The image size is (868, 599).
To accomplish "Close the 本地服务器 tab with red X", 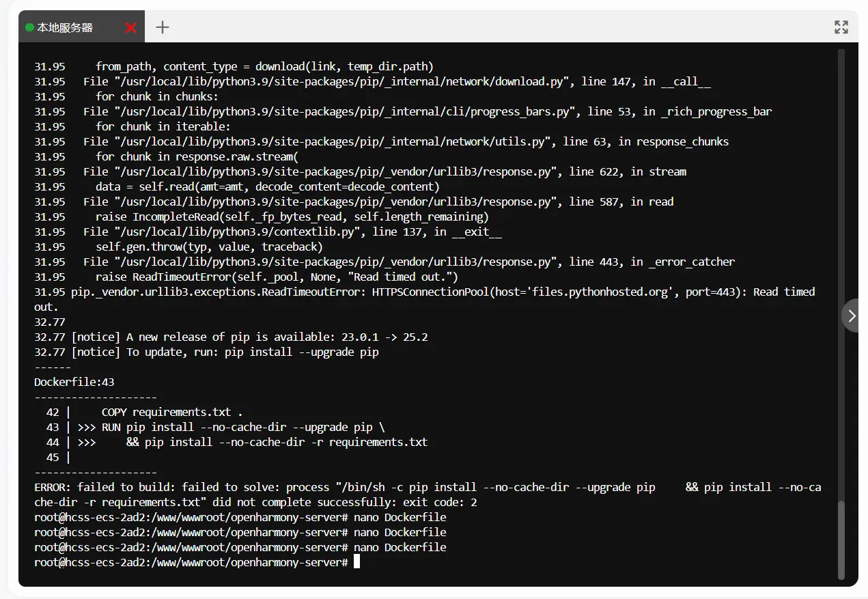I will [x=131, y=27].
